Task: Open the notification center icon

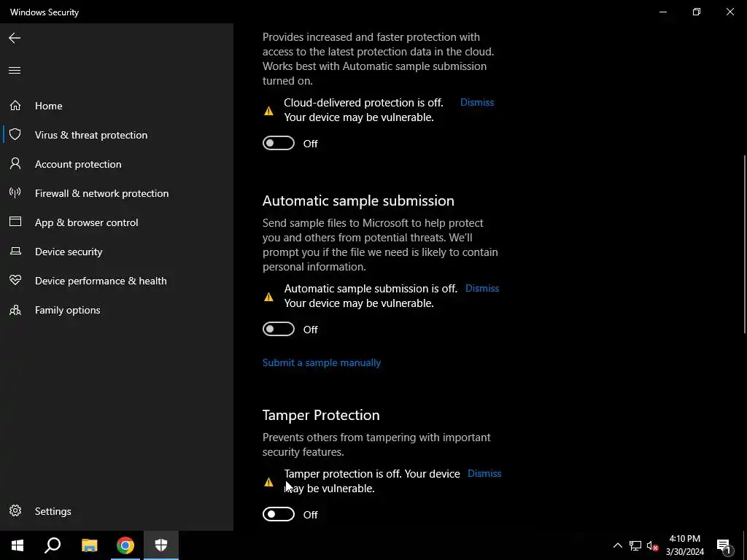Action: click(x=724, y=547)
